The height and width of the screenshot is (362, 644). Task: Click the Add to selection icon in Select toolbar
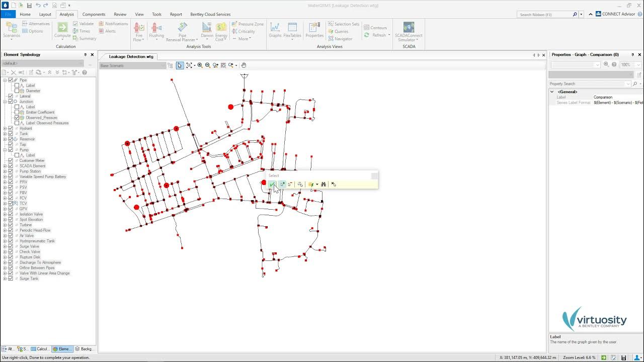tap(282, 185)
